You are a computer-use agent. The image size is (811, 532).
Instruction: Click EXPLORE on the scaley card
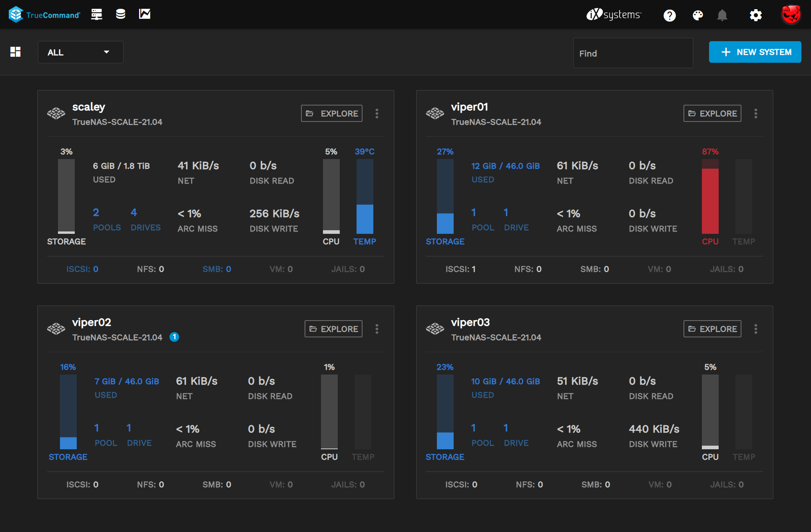[332, 114]
